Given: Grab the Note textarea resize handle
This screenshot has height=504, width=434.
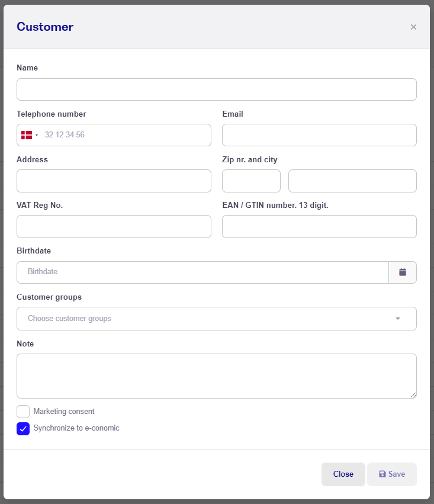Looking at the screenshot, I should [x=413, y=395].
